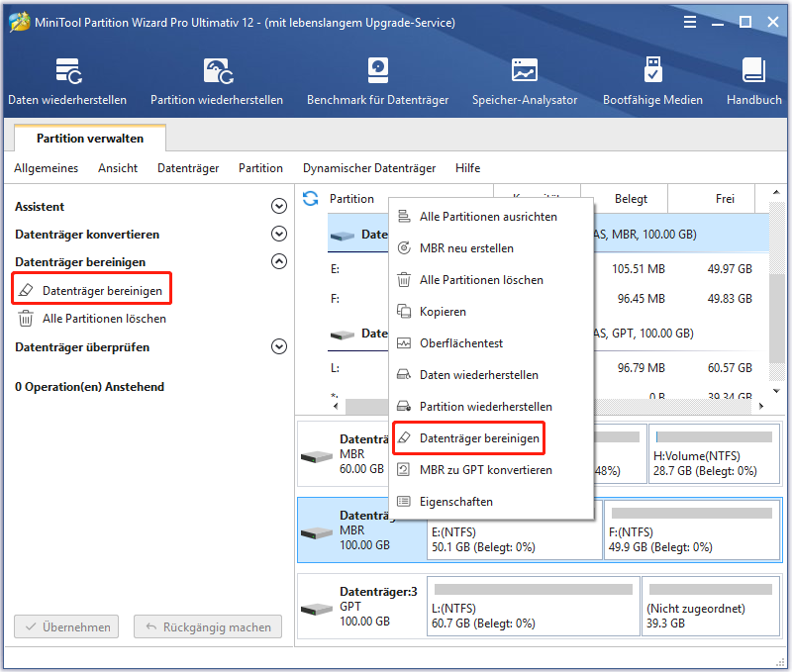
Task: Collapse Datenträger bereinigen section
Action: pos(279,261)
